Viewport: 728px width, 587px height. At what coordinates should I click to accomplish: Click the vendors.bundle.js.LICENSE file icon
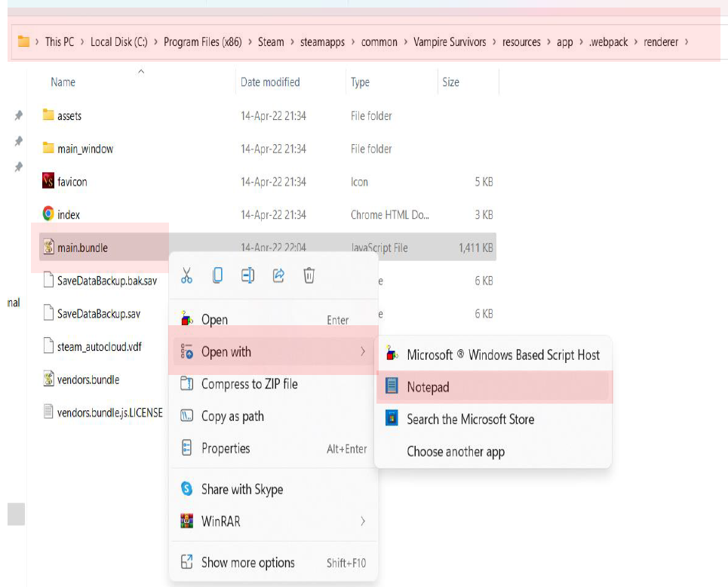point(48,411)
